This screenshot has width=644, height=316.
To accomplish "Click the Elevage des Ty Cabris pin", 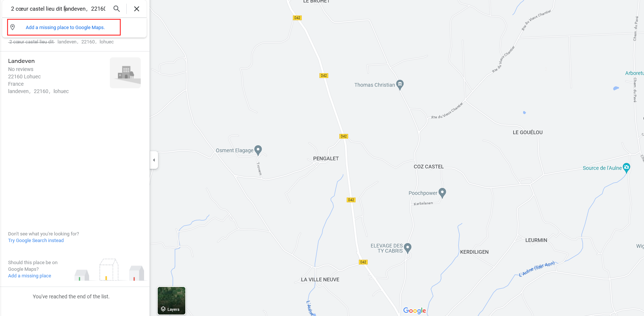I will click(407, 248).
